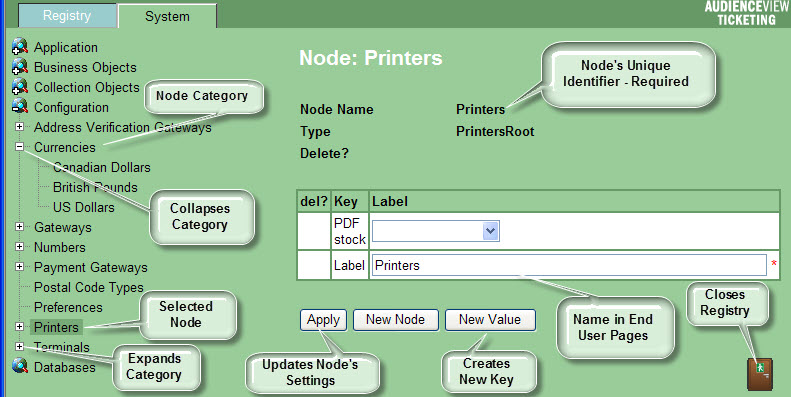791x397 pixels.
Task: Click the Collection Objects globe icon
Action: point(20,87)
